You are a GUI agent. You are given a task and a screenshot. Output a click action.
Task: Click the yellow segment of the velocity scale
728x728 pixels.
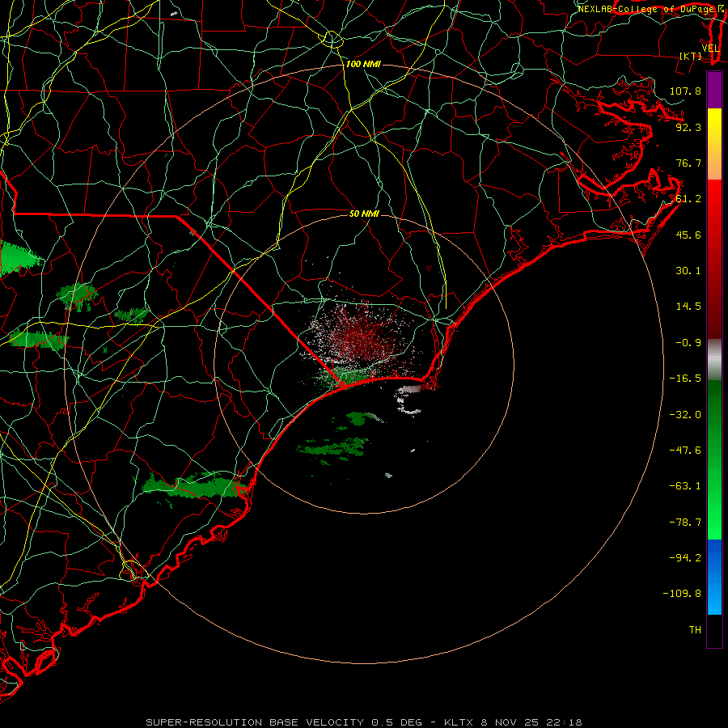coord(714,126)
